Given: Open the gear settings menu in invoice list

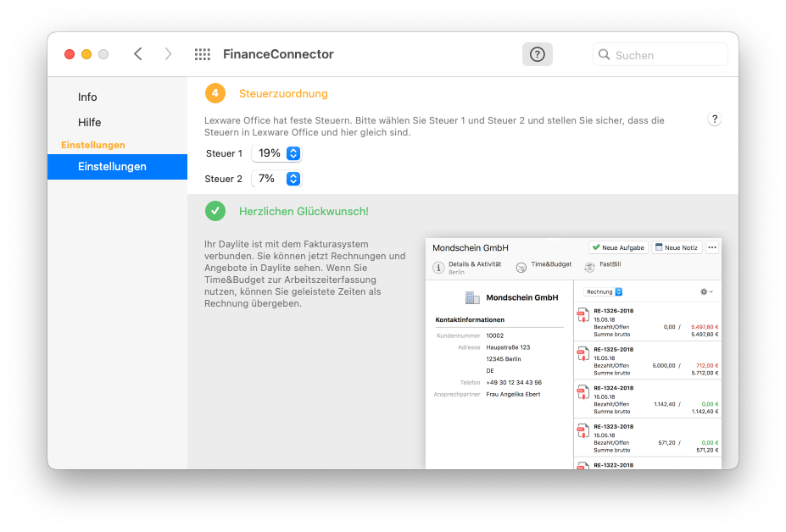Looking at the screenshot, I should [x=706, y=291].
